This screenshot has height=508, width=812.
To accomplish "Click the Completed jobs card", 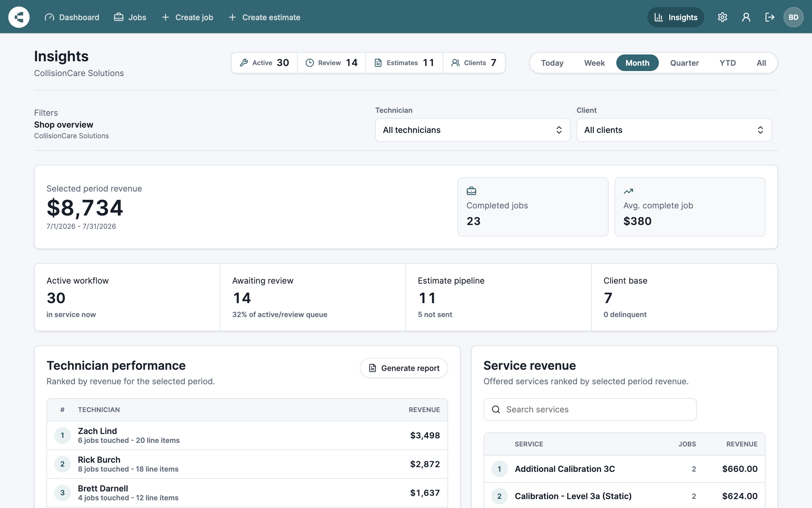I will tap(533, 207).
